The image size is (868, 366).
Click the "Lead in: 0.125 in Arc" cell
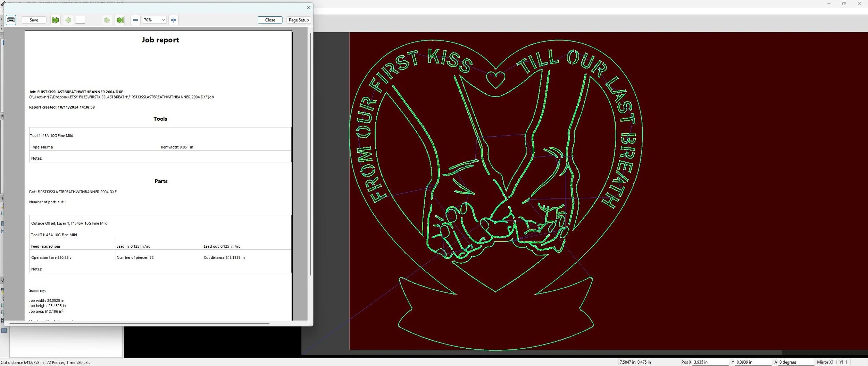pos(133,246)
